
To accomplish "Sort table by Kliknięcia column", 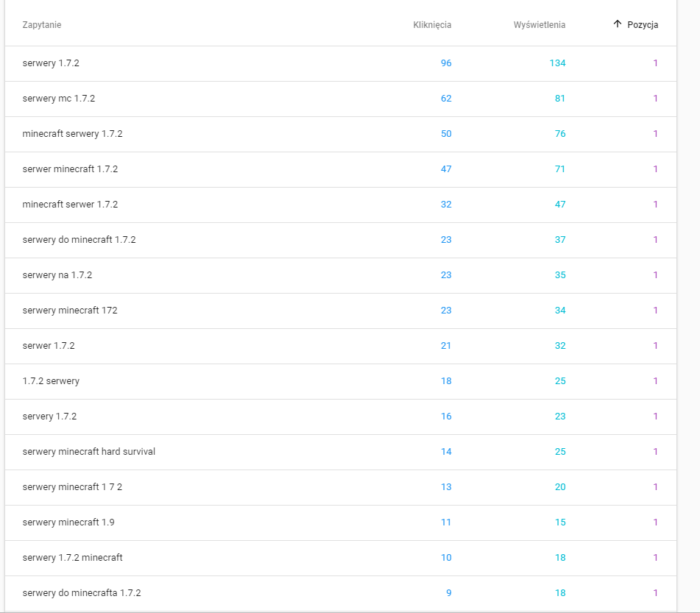I will 432,25.
